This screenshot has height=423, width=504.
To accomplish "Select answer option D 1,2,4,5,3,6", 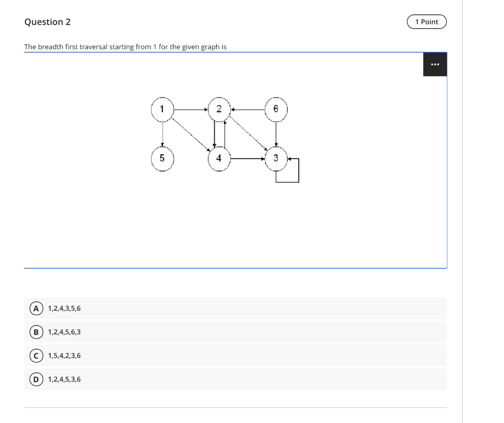I will (64, 379).
